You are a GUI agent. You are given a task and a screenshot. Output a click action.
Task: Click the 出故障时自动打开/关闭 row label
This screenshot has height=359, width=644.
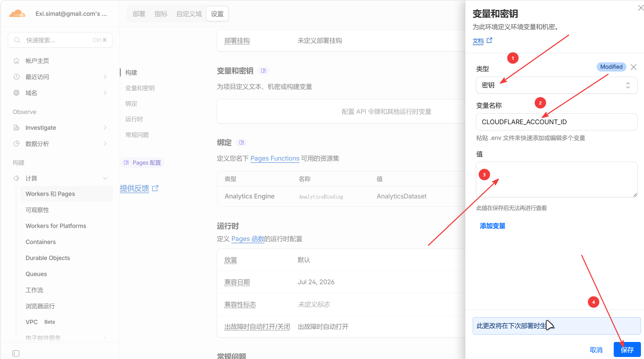click(257, 326)
